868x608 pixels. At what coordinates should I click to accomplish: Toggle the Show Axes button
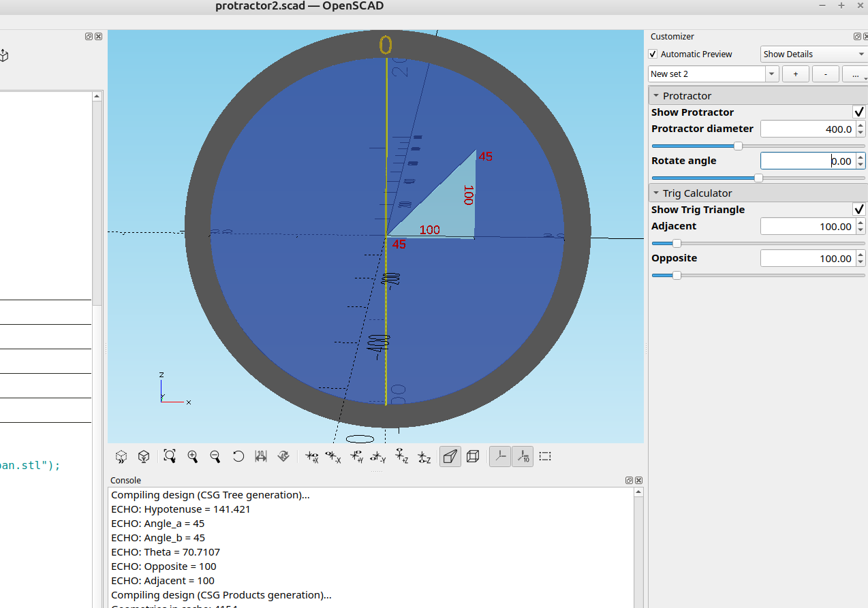pos(500,457)
